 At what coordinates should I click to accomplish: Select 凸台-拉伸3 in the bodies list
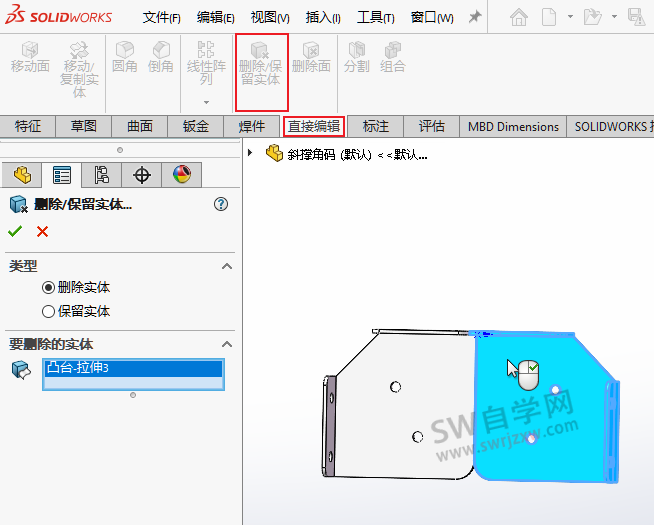pyautogui.click(x=133, y=368)
